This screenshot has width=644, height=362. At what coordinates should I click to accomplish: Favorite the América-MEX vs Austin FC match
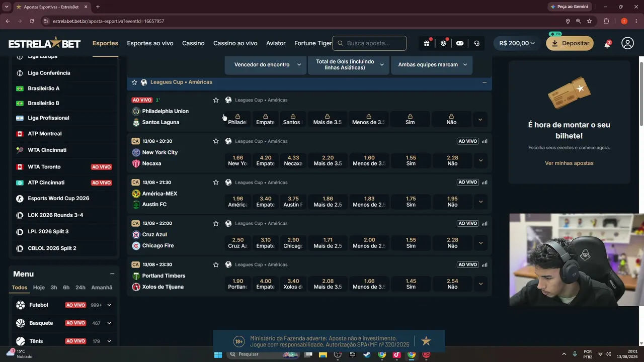(x=216, y=183)
